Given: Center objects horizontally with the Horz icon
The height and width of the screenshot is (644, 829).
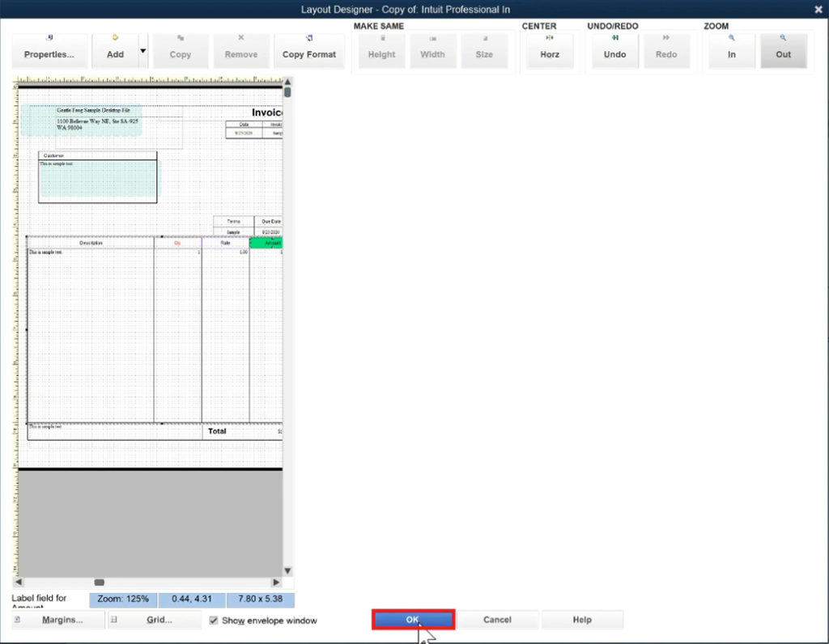Looking at the screenshot, I should point(550,51).
